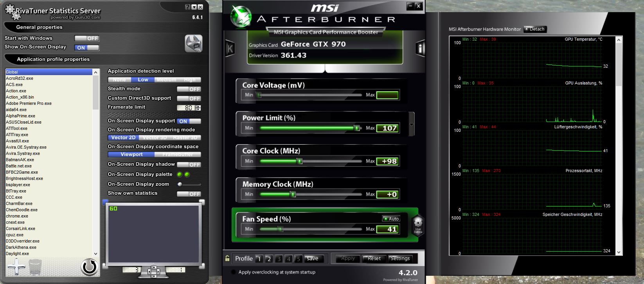Click the Afterburner information i button
Image resolution: width=644 pixels, height=284 pixels.
pyautogui.click(x=420, y=49)
